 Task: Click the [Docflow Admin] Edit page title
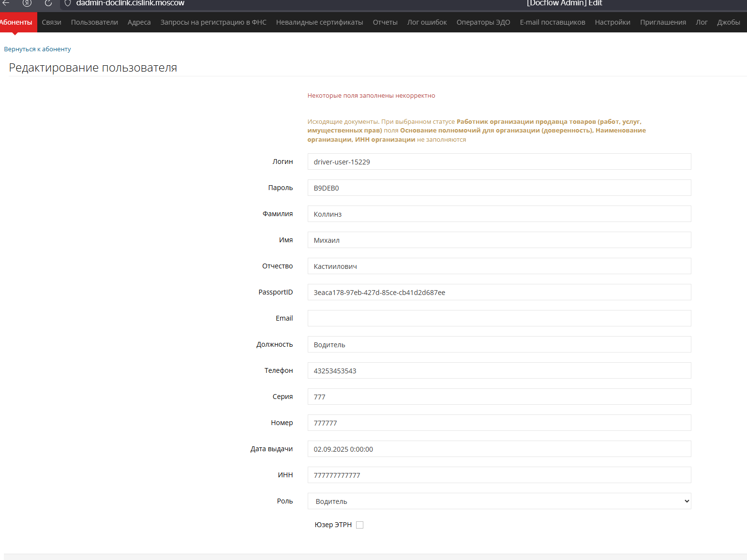click(564, 3)
